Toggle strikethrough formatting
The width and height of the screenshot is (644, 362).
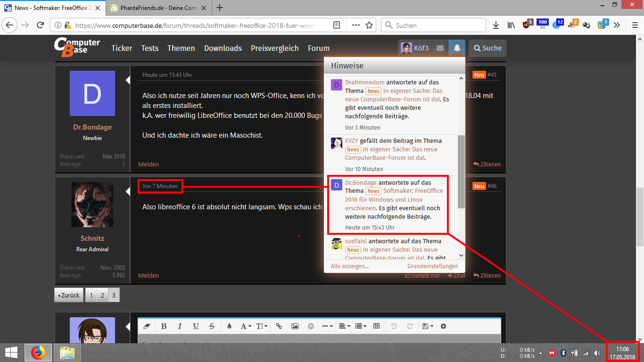pos(212,326)
